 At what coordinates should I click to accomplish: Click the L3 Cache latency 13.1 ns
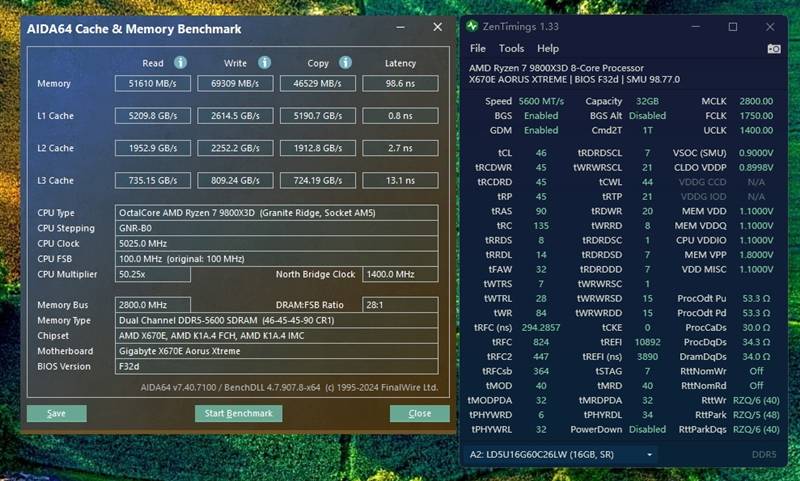point(400,181)
